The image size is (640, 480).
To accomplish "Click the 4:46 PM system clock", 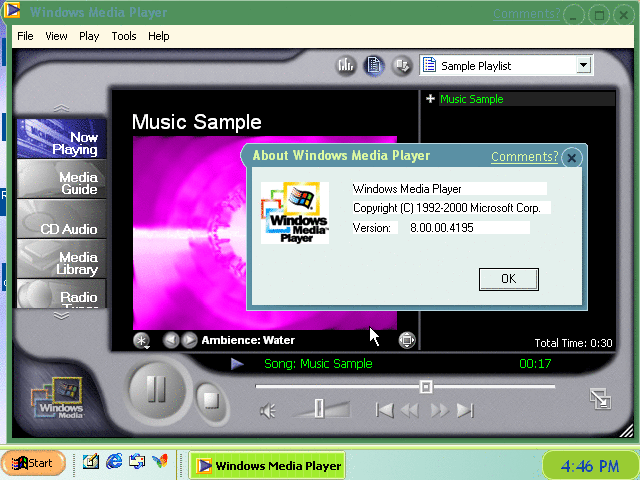I will [x=589, y=466].
